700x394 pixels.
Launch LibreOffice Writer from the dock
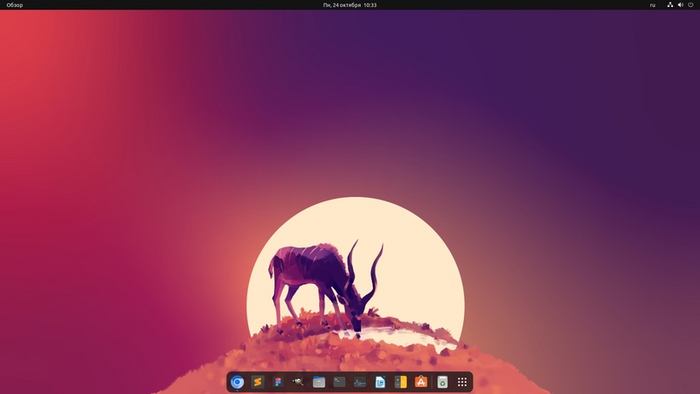380,382
